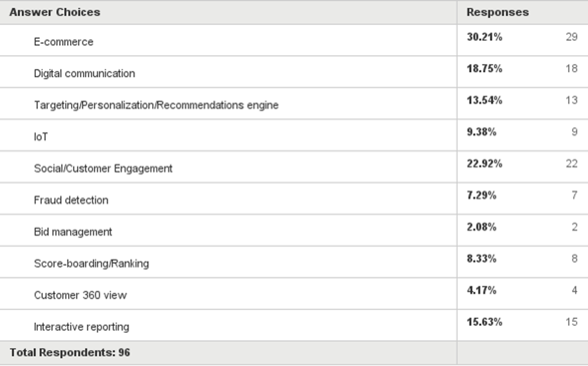Click the 30.21% E-commerce percentage
The width and height of the screenshot is (588, 366).
484,37
